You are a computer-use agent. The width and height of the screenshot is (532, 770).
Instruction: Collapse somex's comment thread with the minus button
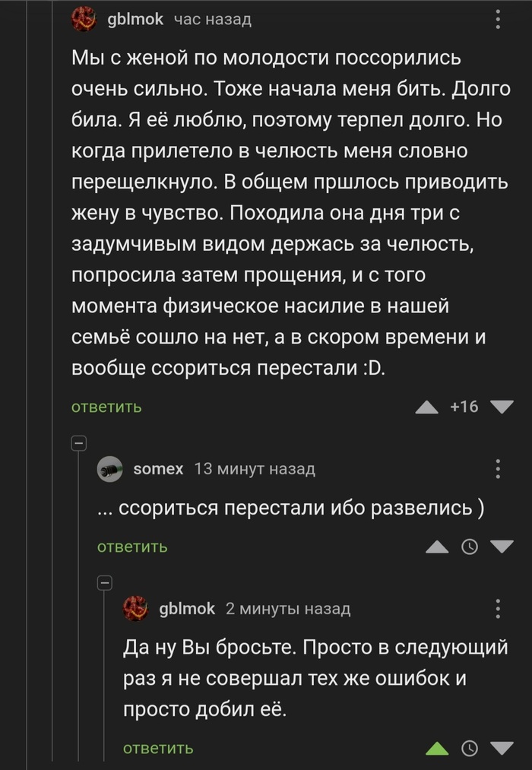coord(78,443)
